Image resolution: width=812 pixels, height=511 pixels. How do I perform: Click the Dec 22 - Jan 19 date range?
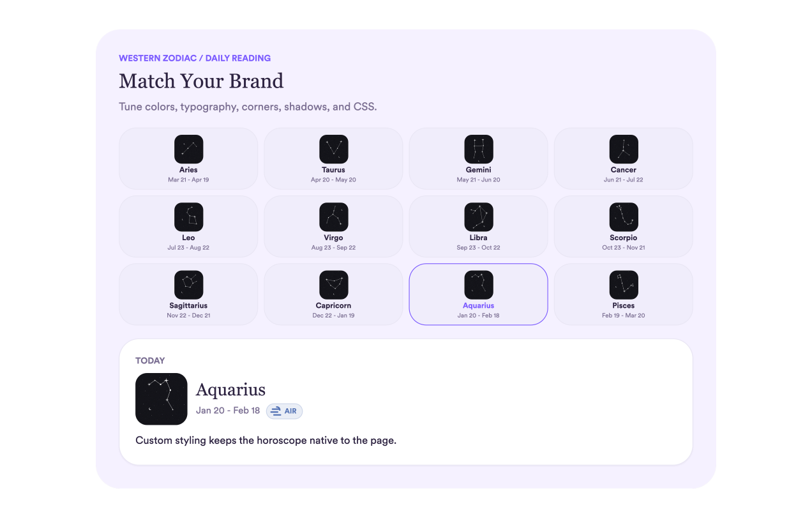(x=333, y=316)
